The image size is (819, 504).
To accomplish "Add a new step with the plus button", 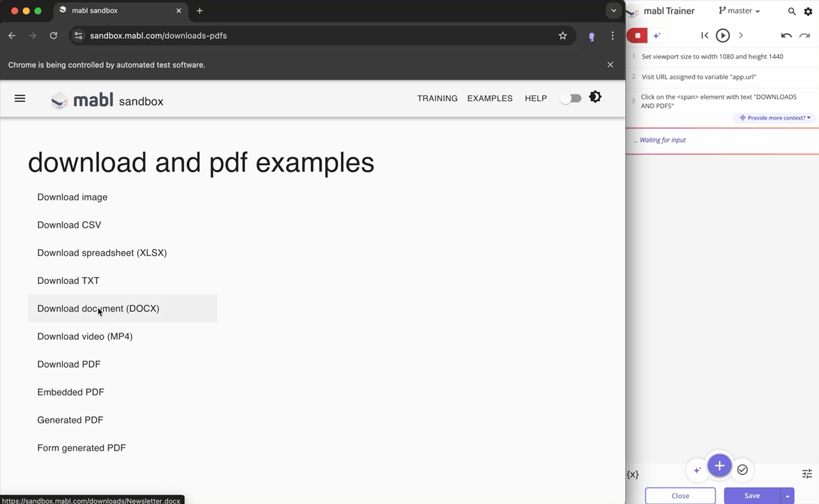I will click(719, 466).
